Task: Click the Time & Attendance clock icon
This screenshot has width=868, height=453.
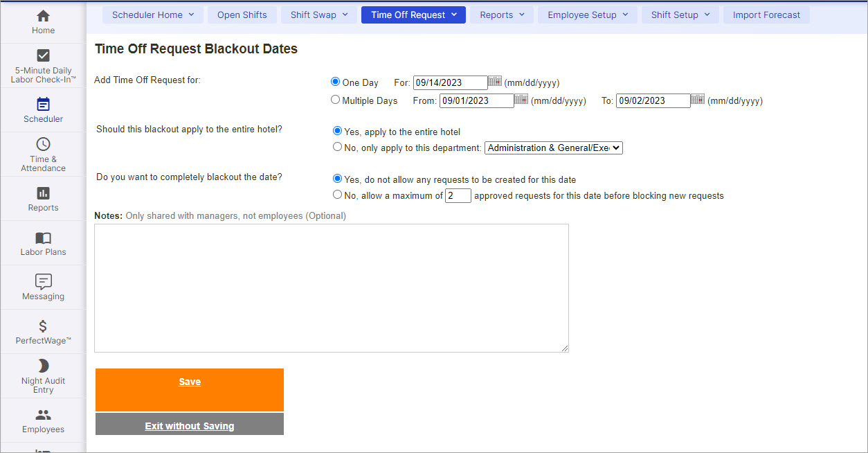Action: (x=43, y=144)
